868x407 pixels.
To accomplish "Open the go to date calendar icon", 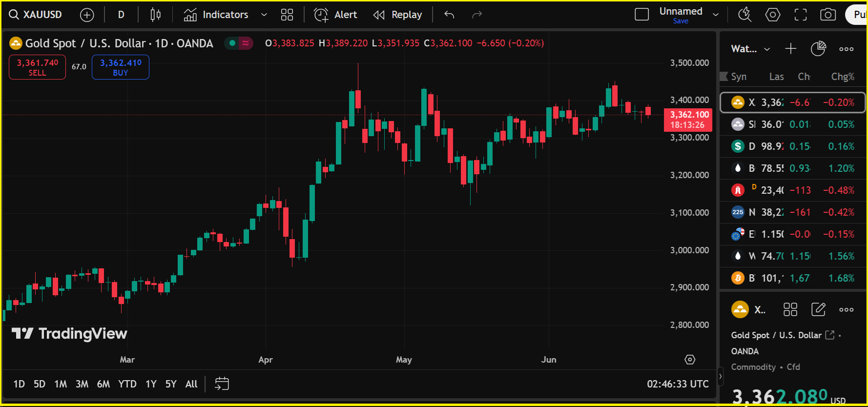I will pos(222,384).
